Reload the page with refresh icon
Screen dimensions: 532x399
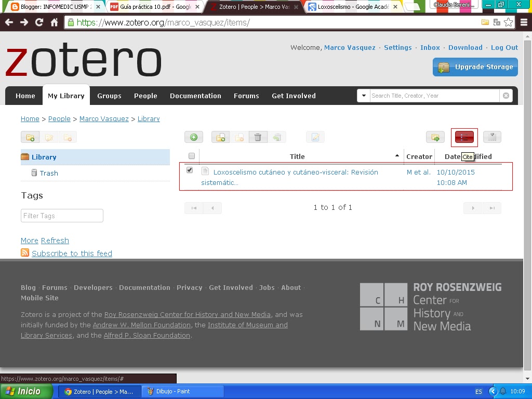39,22
